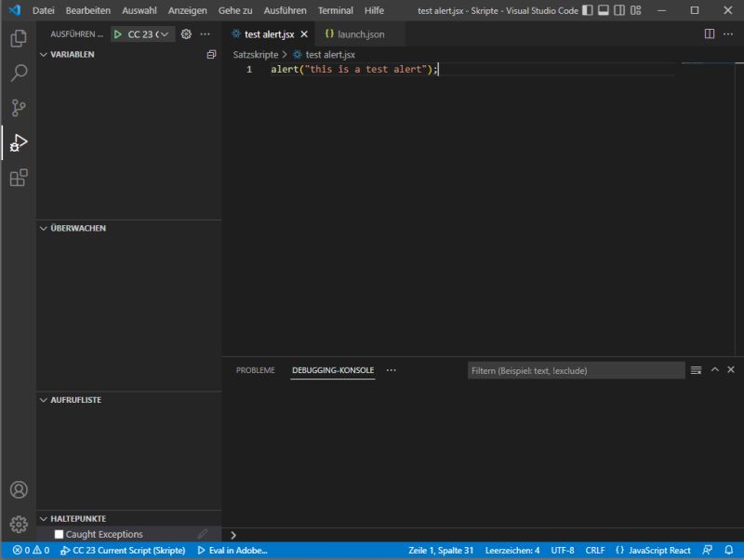Collapse the AUFRUFLISTE section
Viewport: 744px width, 560px height.
[43, 400]
